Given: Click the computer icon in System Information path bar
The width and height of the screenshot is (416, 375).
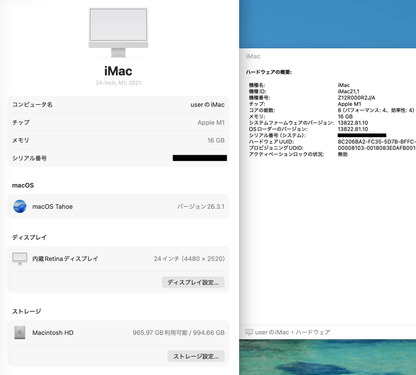Looking at the screenshot, I should pyautogui.click(x=249, y=332).
